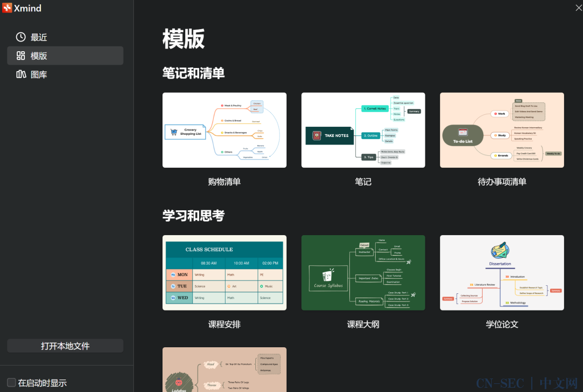Open the Dissertation template thumbnail

pos(502,273)
